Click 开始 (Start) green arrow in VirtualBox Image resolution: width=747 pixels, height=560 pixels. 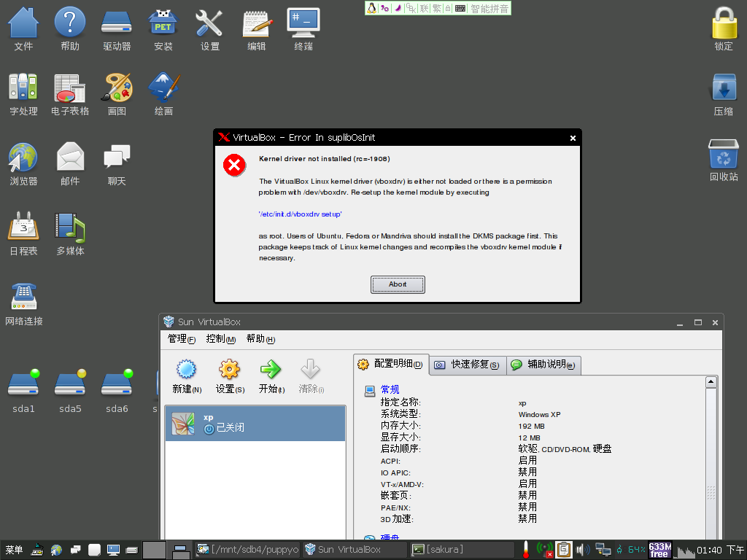point(271,377)
